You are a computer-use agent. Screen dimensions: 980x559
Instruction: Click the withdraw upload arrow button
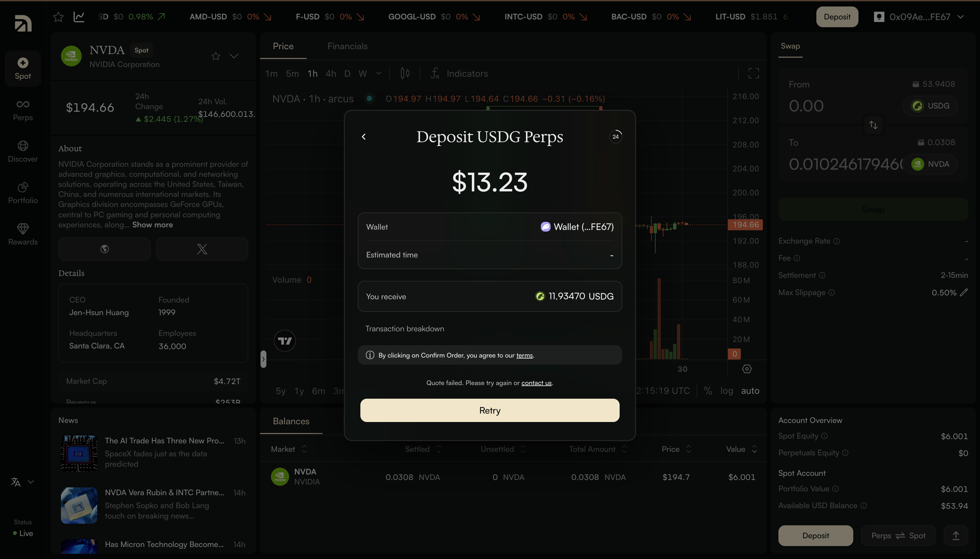tap(956, 536)
